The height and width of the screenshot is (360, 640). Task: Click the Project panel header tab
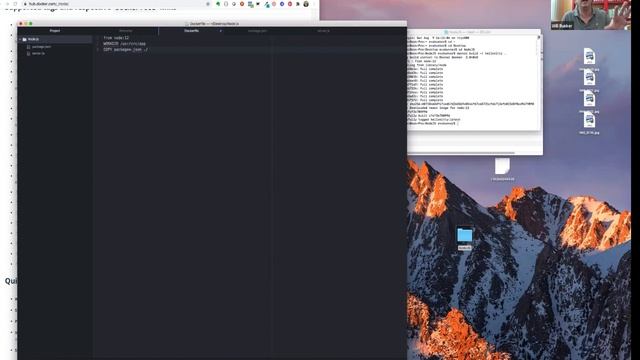click(x=55, y=31)
